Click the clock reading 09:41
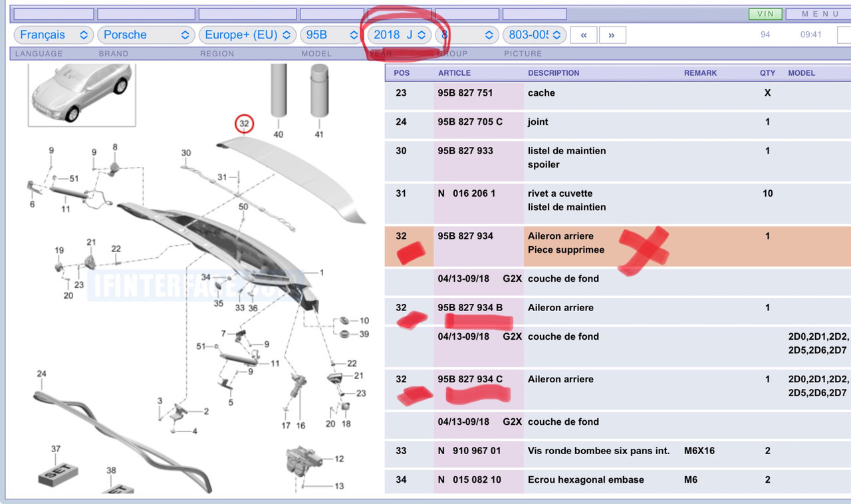Image resolution: width=851 pixels, height=504 pixels. (811, 35)
